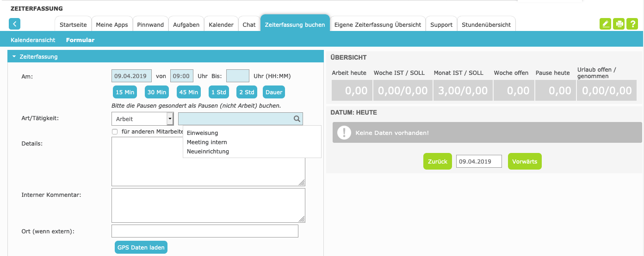The image size is (644, 256).
Task: Click the green edit pencil icon
Action: pos(605,24)
